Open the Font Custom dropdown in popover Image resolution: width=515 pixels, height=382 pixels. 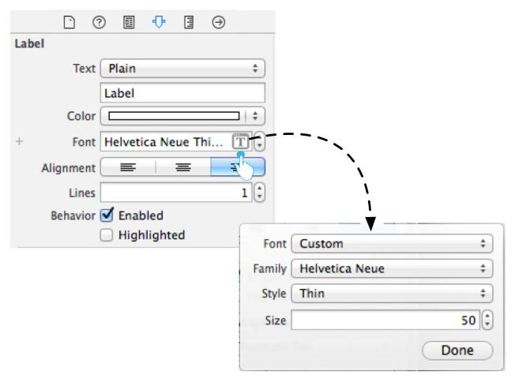[x=392, y=244]
